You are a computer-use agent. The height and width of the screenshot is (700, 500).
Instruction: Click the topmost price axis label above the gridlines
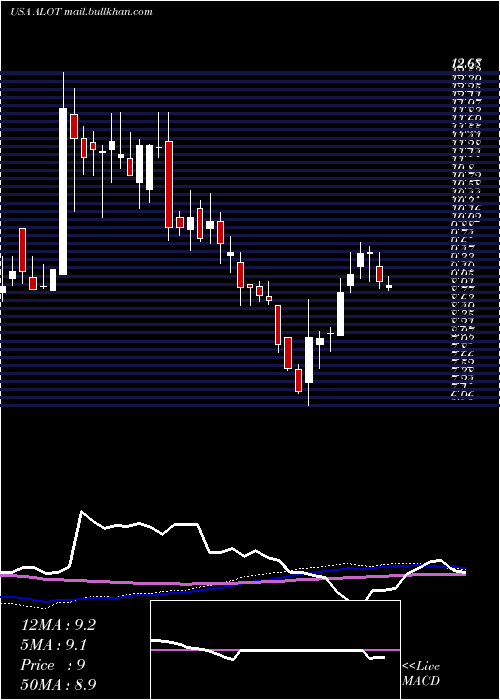(x=467, y=65)
